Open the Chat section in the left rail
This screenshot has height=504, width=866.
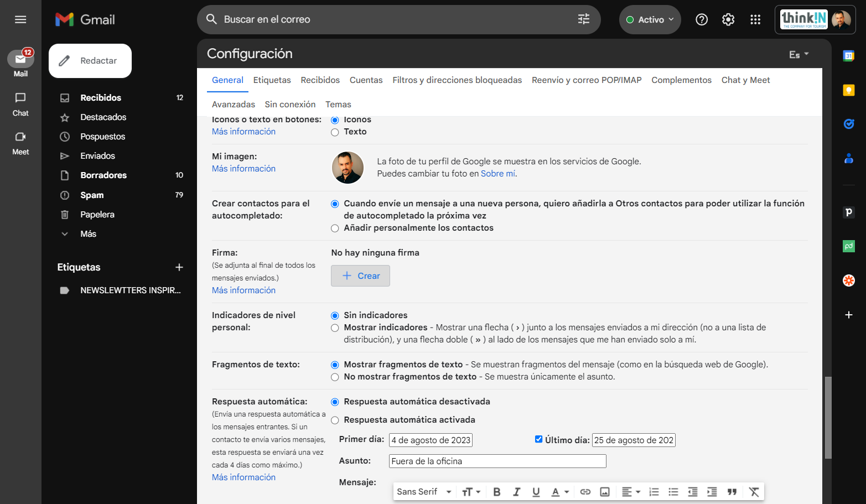tap(20, 104)
